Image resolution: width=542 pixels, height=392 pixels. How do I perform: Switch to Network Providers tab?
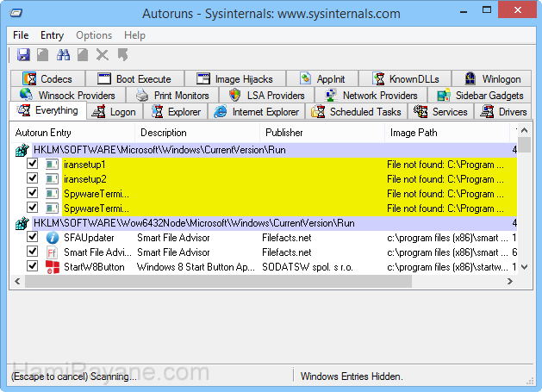tap(371, 95)
